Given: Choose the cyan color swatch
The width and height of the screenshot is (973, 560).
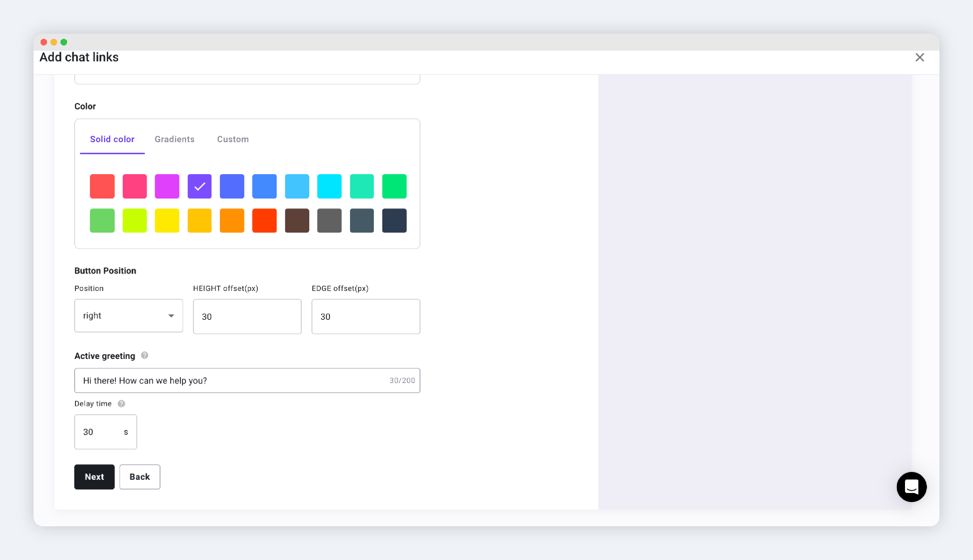Looking at the screenshot, I should click(329, 187).
